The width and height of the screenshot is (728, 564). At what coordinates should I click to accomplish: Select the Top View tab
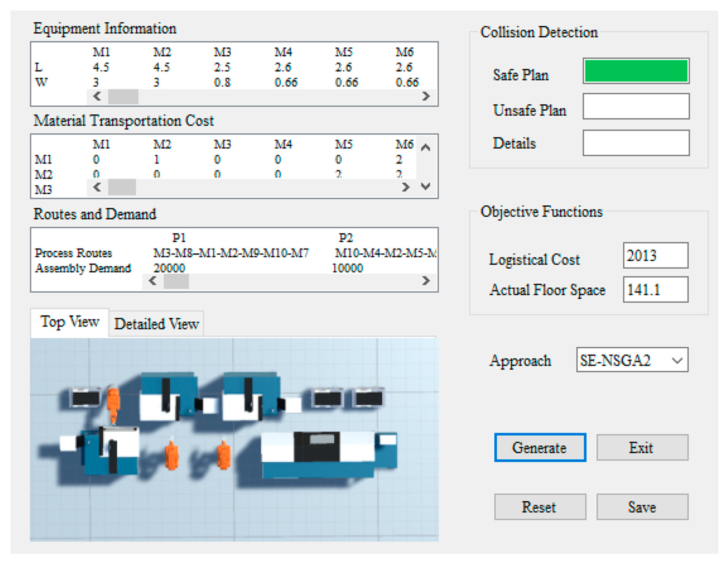(70, 322)
